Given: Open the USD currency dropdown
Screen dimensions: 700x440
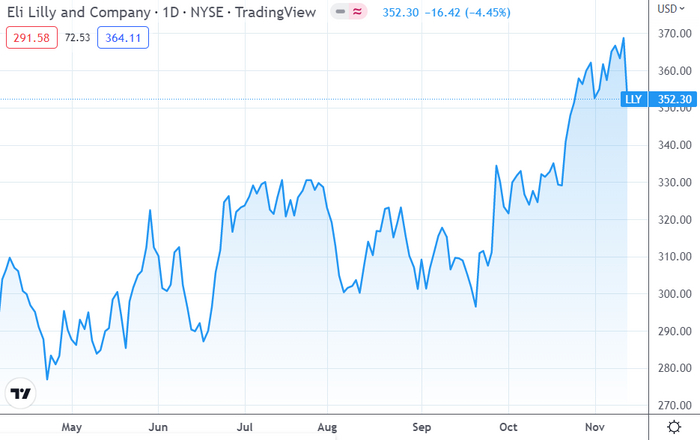Looking at the screenshot, I should pyautogui.click(x=671, y=8).
